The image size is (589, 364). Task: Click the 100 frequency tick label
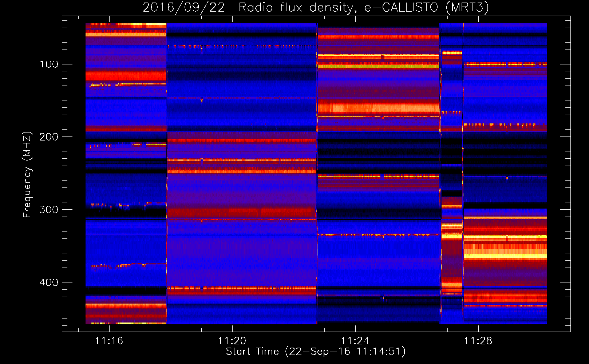(x=49, y=64)
